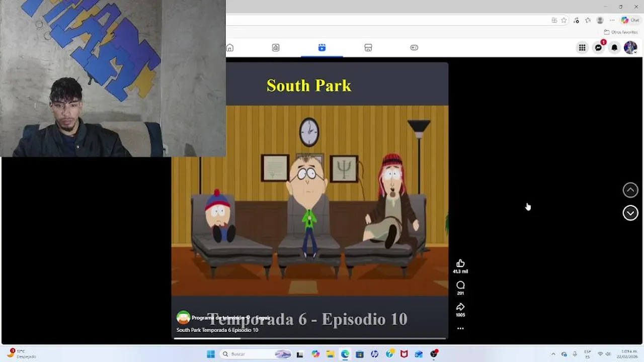
Task: Open the reel poster's profile avatar
Action: 183,318
